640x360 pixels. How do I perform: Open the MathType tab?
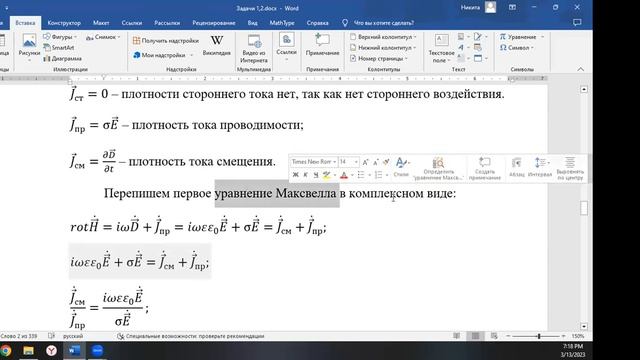(x=282, y=23)
